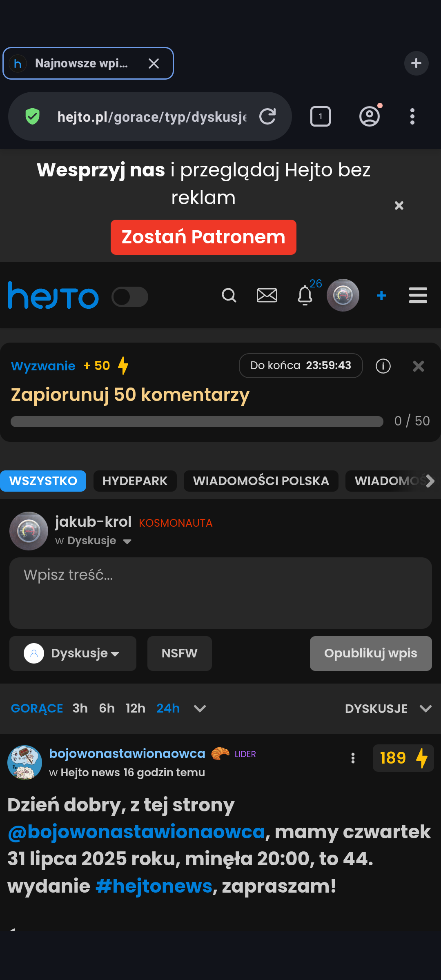Open the Hejto search icon
The height and width of the screenshot is (980, 441).
[229, 295]
